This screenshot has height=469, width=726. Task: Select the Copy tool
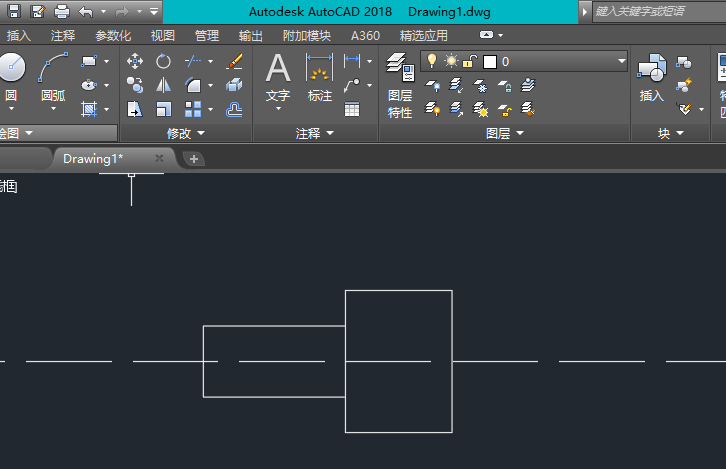coord(135,85)
